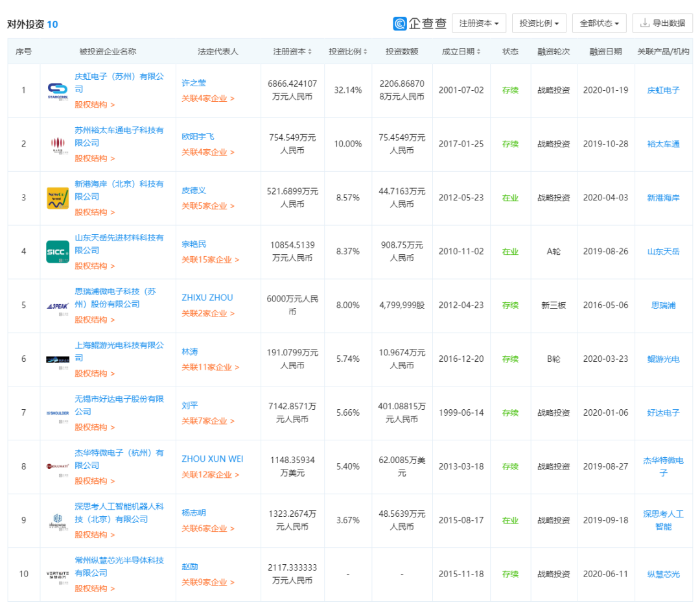Open 关联12家企业 for ZHOU XUN WEI

click(210, 475)
